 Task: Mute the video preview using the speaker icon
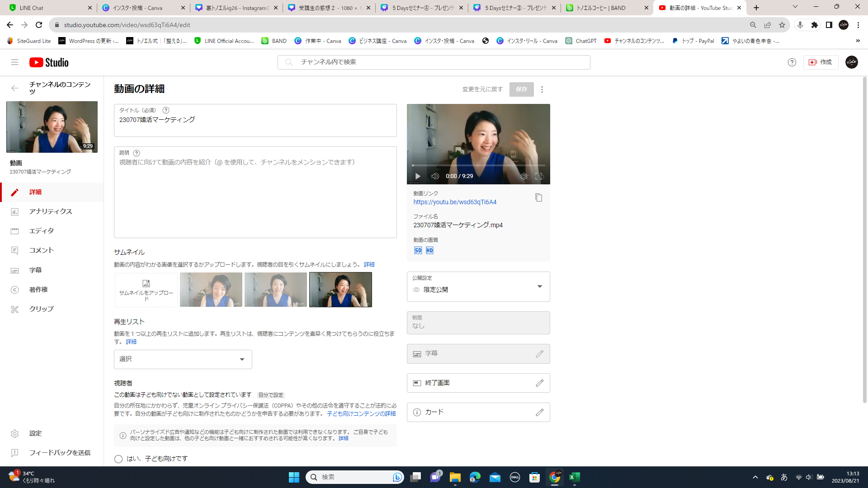[435, 176]
